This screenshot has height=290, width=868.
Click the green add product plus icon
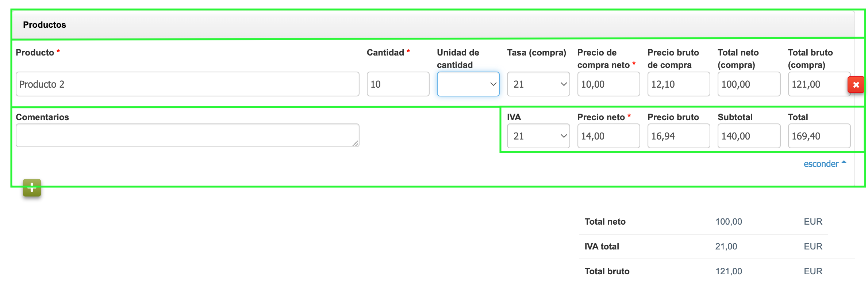click(32, 188)
